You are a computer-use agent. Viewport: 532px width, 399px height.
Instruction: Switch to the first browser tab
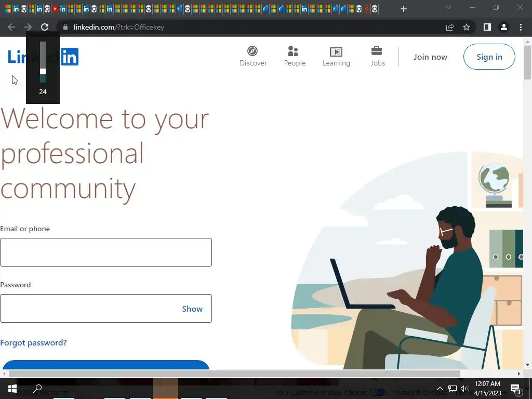point(8,9)
